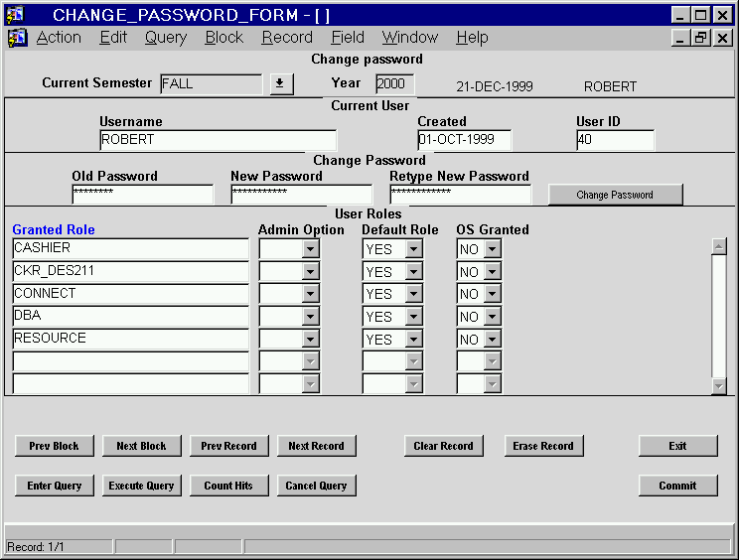Screen dimensions: 739x560
Task: Open the Block menu
Action: [224, 37]
